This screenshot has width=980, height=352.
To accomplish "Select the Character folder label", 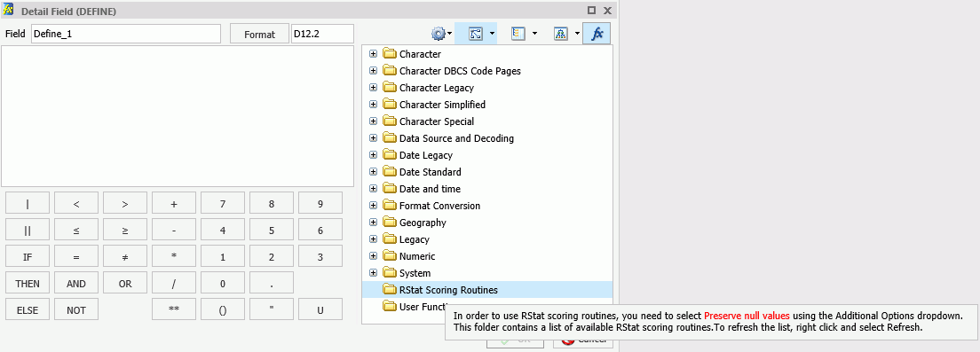I will (x=420, y=54).
